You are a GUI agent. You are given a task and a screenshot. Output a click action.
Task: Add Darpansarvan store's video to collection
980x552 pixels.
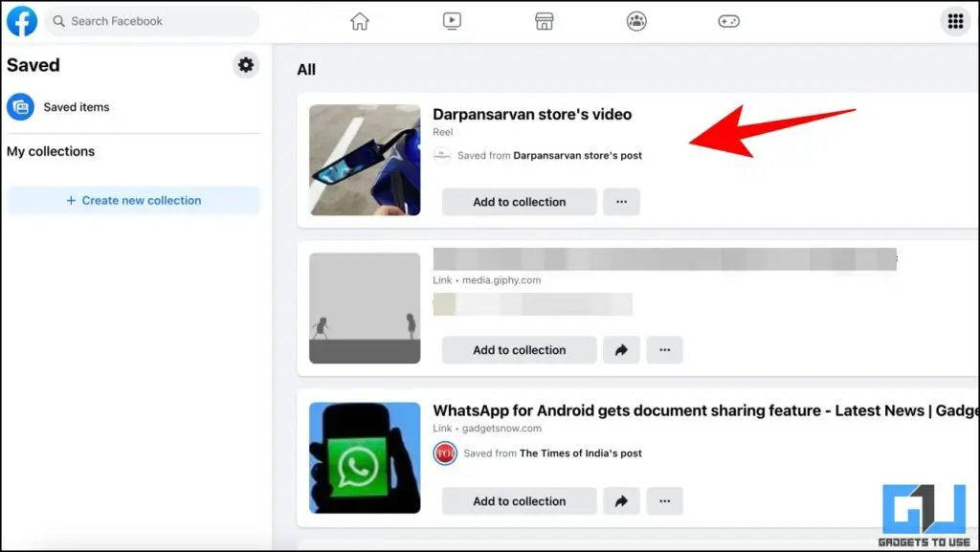click(518, 202)
